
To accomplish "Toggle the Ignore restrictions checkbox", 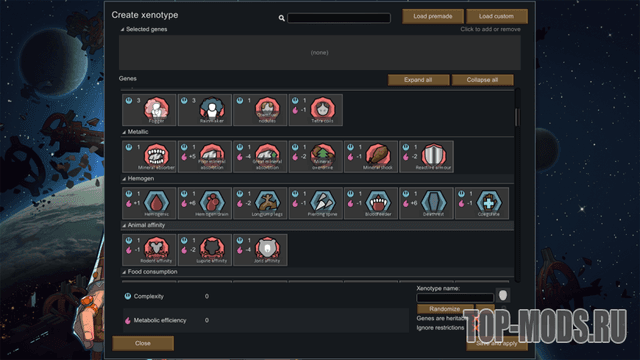I will tap(475, 328).
